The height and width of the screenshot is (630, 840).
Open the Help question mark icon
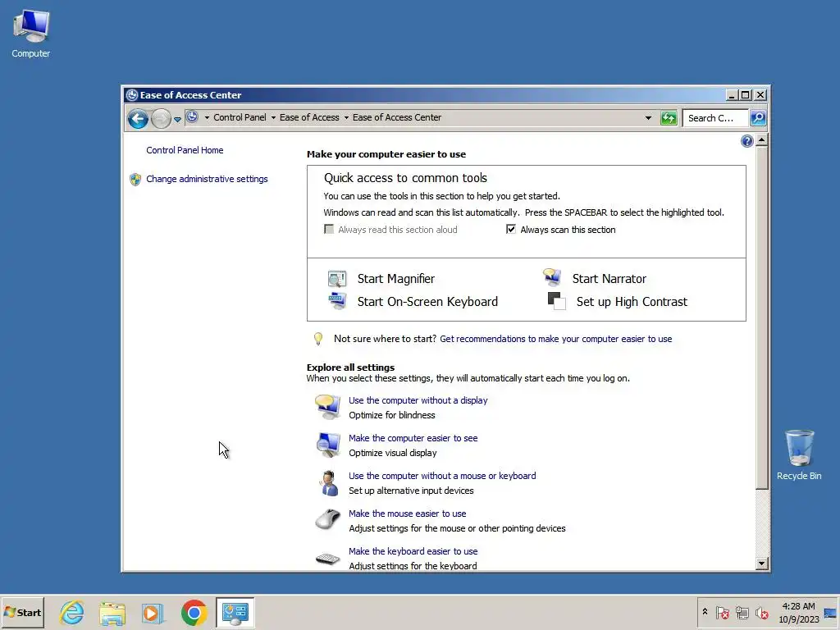click(746, 141)
